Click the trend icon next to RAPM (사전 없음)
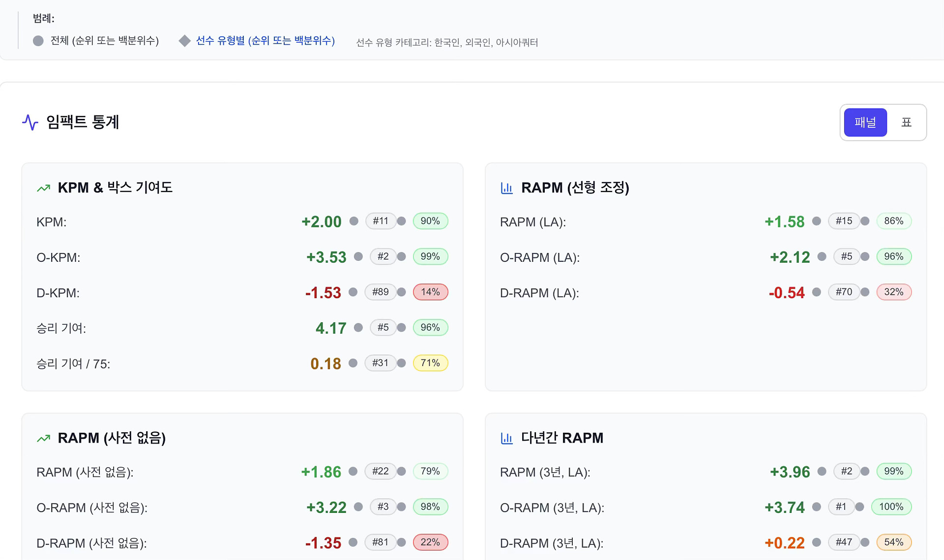944x560 pixels. click(44, 438)
